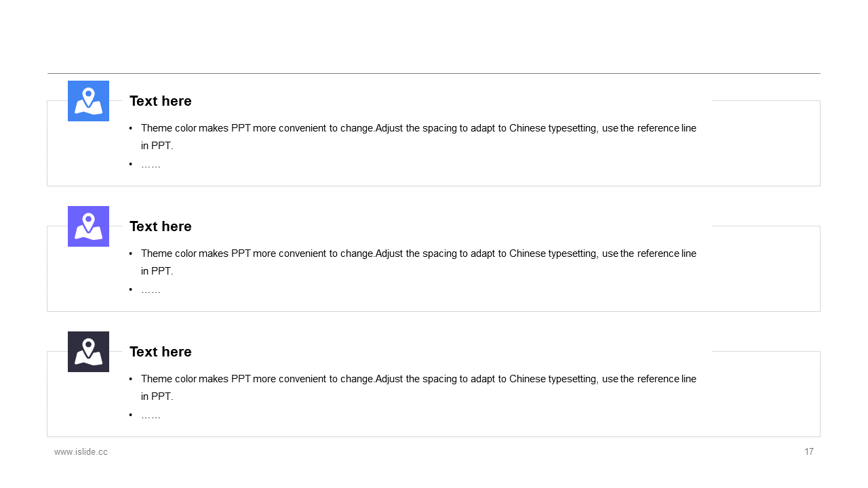This screenshot has width=868, height=488.
Task: Click the second block's theme color paragraph
Action: (x=418, y=262)
